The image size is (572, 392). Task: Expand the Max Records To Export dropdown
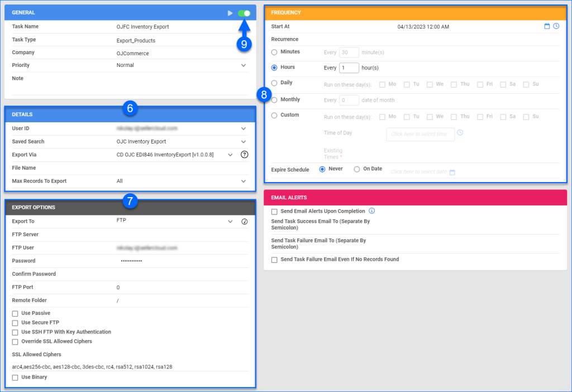pos(244,181)
